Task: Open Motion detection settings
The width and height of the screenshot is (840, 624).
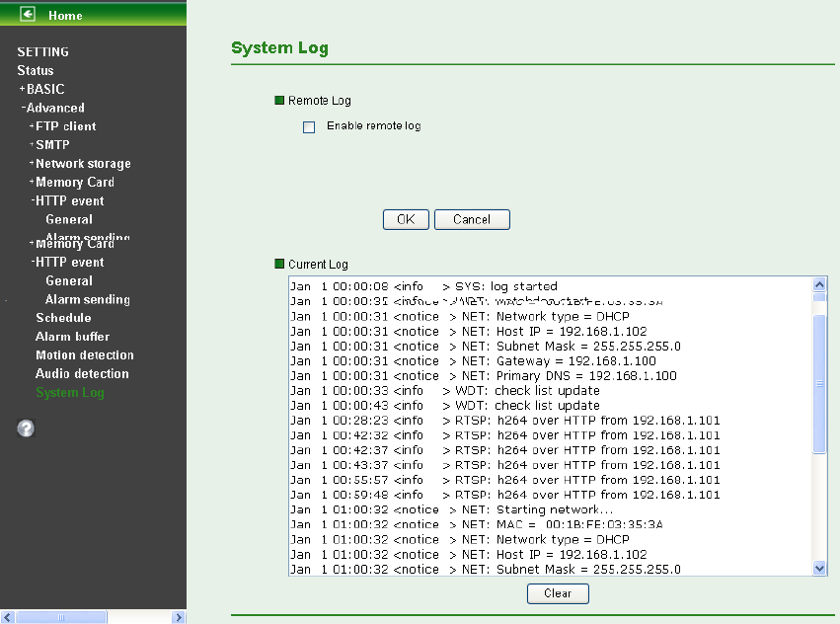Action: coord(84,355)
